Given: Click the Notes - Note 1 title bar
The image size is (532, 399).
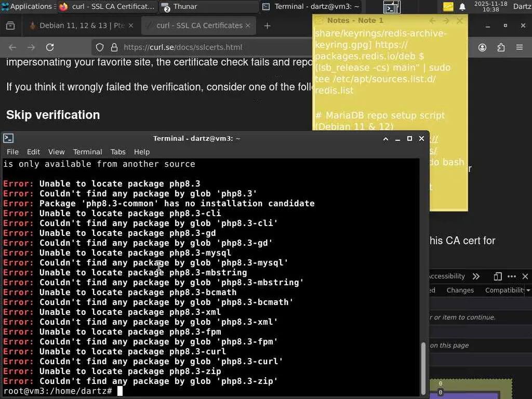Looking at the screenshot, I should coord(355,20).
